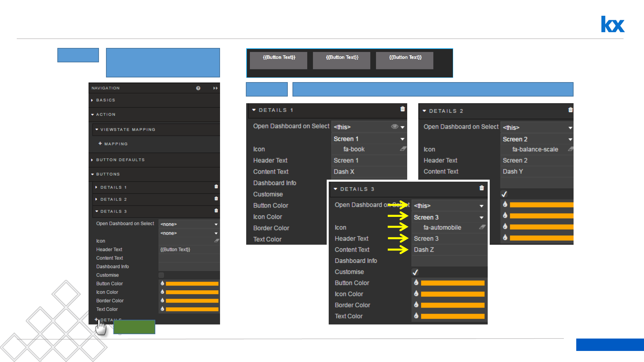Collapse Navigation panel with double-arrow icon

[215, 88]
